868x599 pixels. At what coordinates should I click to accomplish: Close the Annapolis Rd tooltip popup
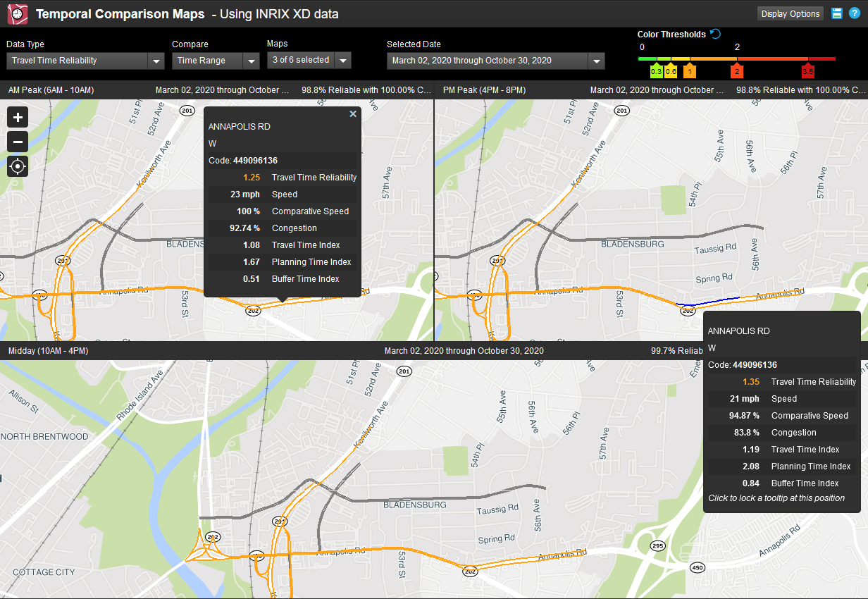pos(353,113)
